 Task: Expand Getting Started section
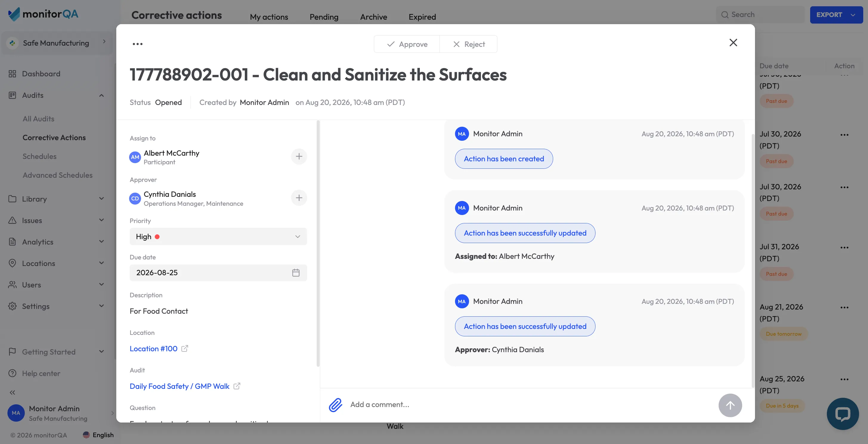(101, 352)
